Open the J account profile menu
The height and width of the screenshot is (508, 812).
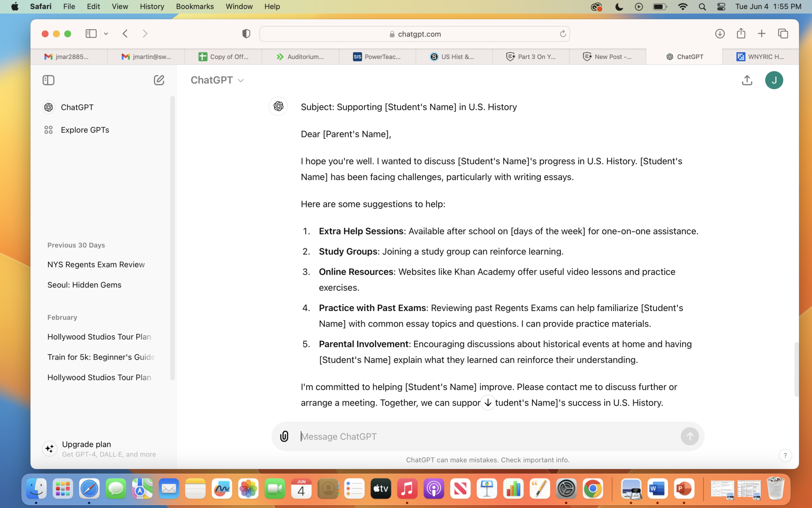(x=774, y=80)
